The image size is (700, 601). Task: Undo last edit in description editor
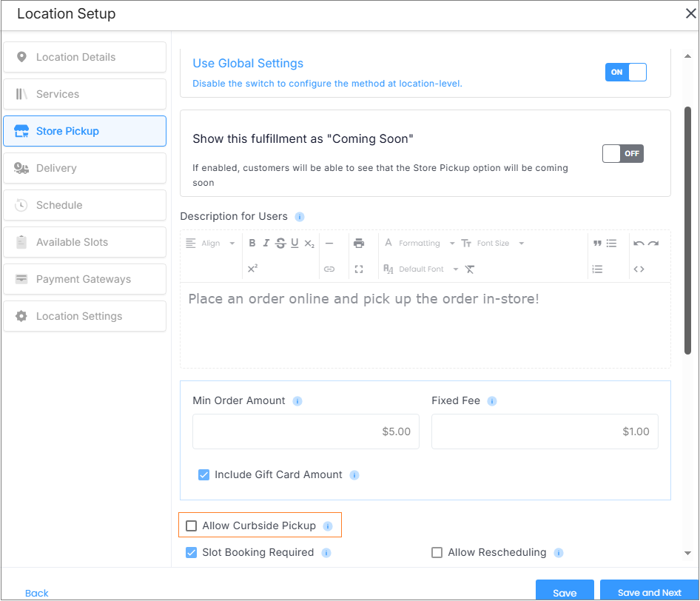[x=639, y=244]
